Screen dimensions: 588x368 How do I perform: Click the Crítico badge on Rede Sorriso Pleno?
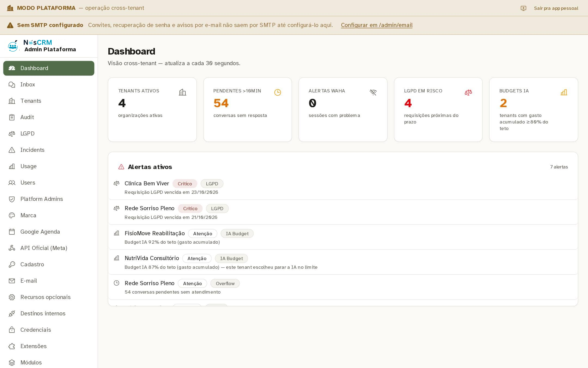pyautogui.click(x=190, y=209)
